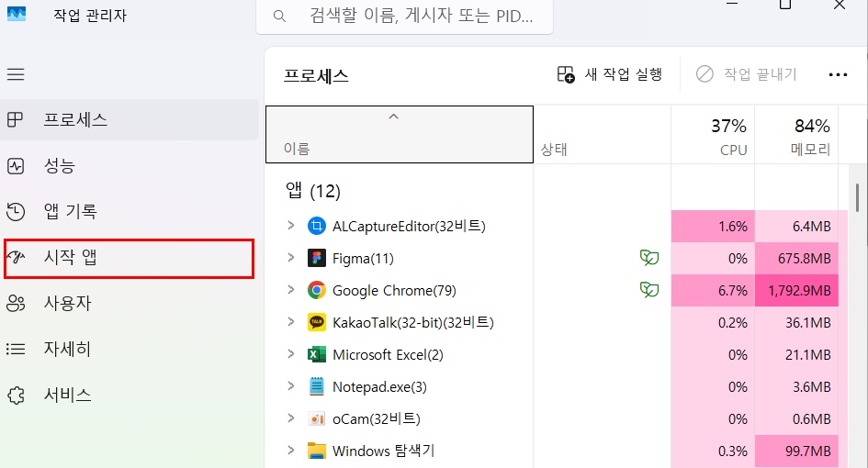Click the 36.1MB memory cell for KakaoTalk
Viewport: 868px width, 468px height.
point(796,322)
